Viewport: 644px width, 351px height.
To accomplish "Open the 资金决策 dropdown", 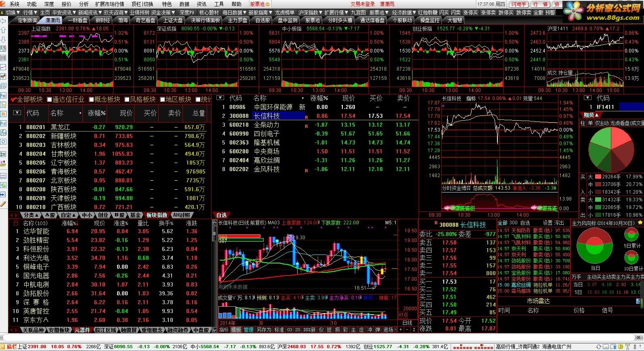I will 163,13.
